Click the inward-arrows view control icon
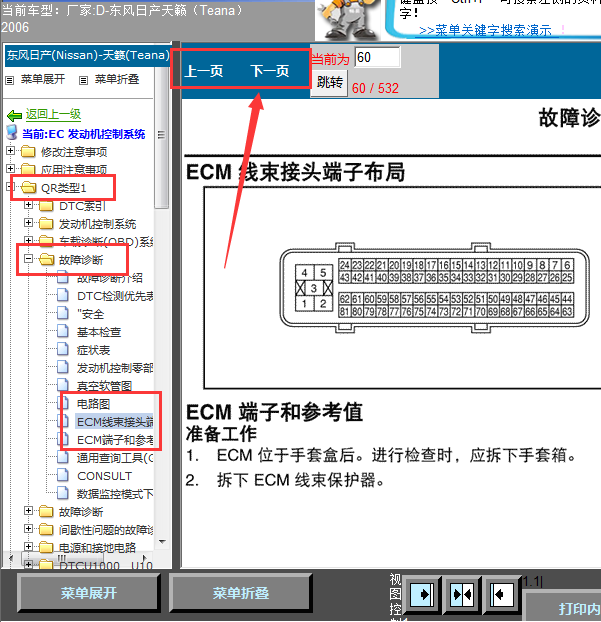This screenshot has height=622, width=601. click(462, 594)
